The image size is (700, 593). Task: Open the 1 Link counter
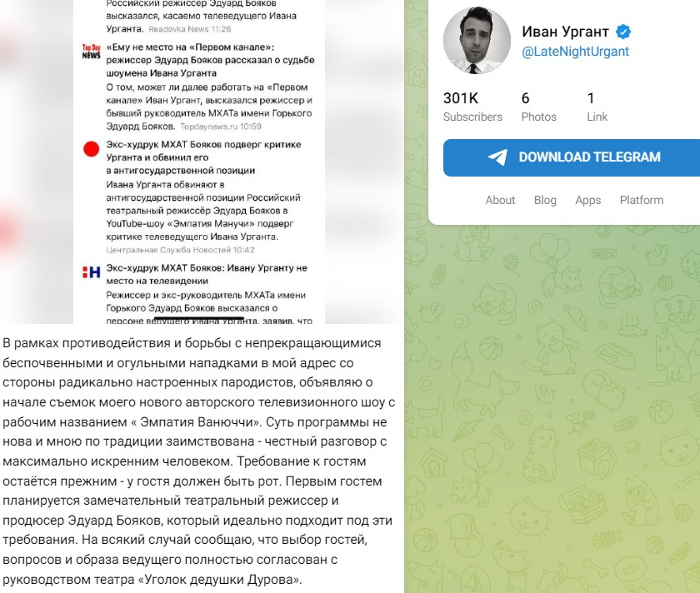(597, 107)
